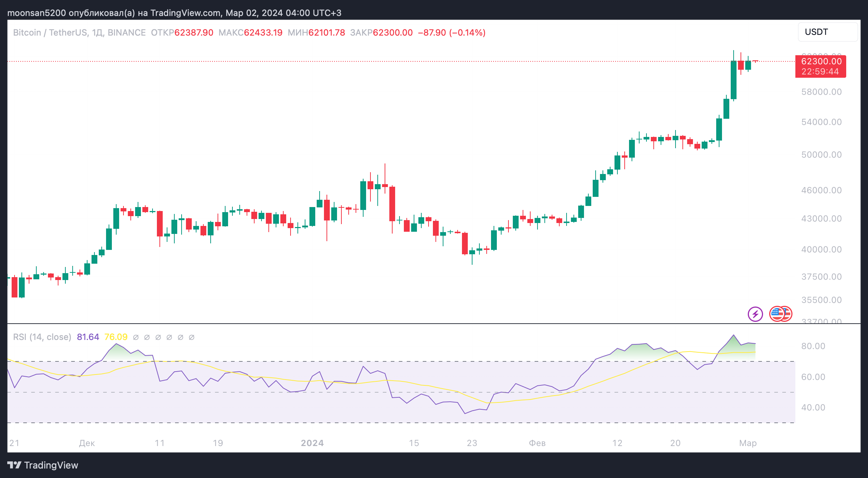This screenshot has width=868, height=478.
Task: Click the Фев label on time axis
Action: (x=537, y=443)
